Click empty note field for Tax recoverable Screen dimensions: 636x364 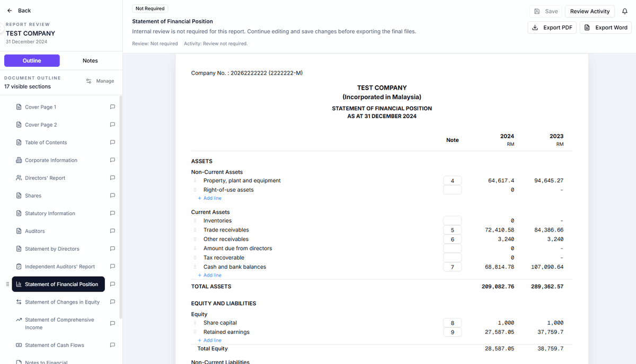tap(452, 258)
